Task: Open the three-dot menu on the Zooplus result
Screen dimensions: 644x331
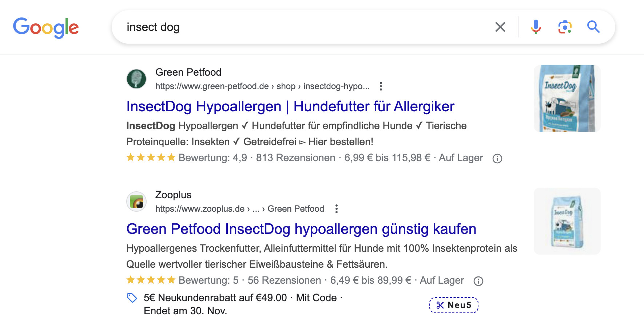Action: tap(336, 209)
